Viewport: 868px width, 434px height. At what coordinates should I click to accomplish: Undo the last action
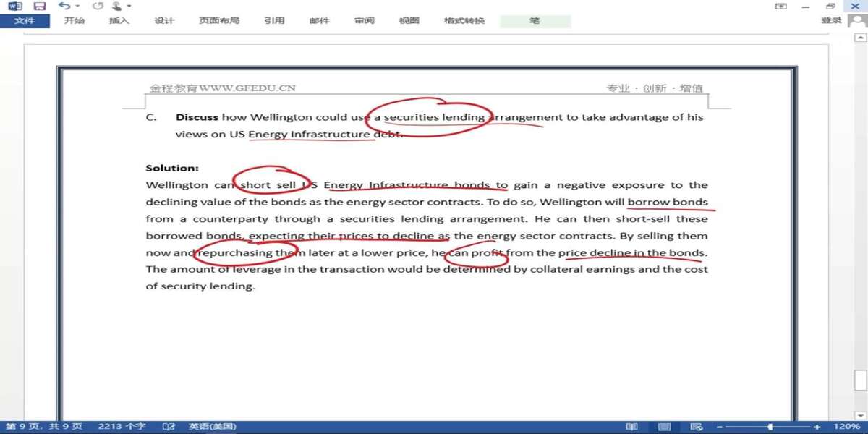(x=64, y=6)
